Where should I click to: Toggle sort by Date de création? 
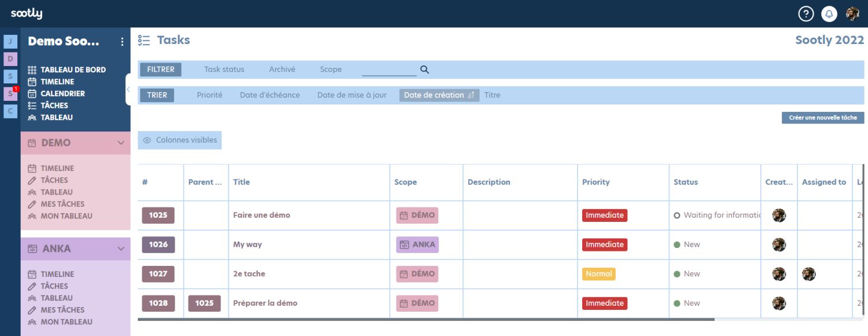(x=439, y=95)
